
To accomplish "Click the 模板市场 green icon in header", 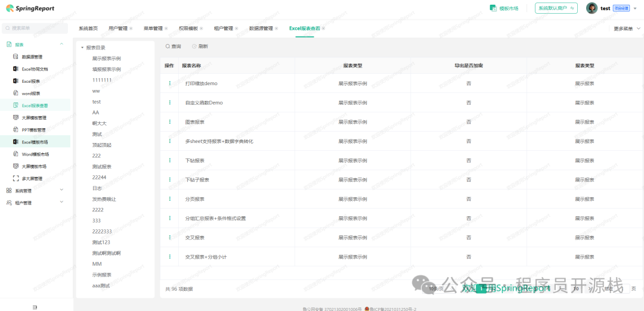I will pos(493,8).
